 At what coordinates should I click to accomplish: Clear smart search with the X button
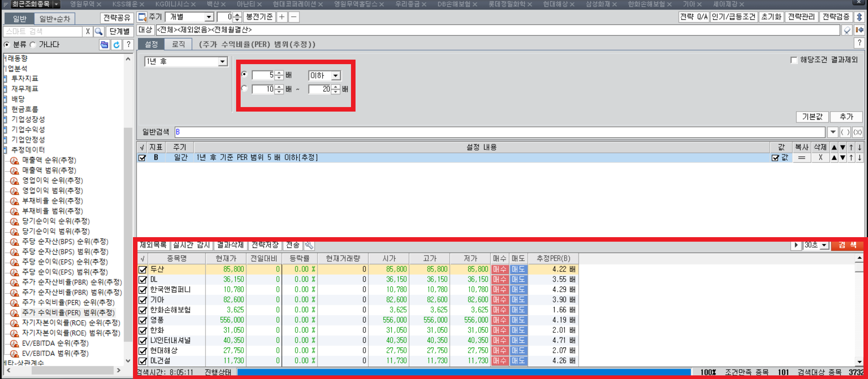pos(88,32)
